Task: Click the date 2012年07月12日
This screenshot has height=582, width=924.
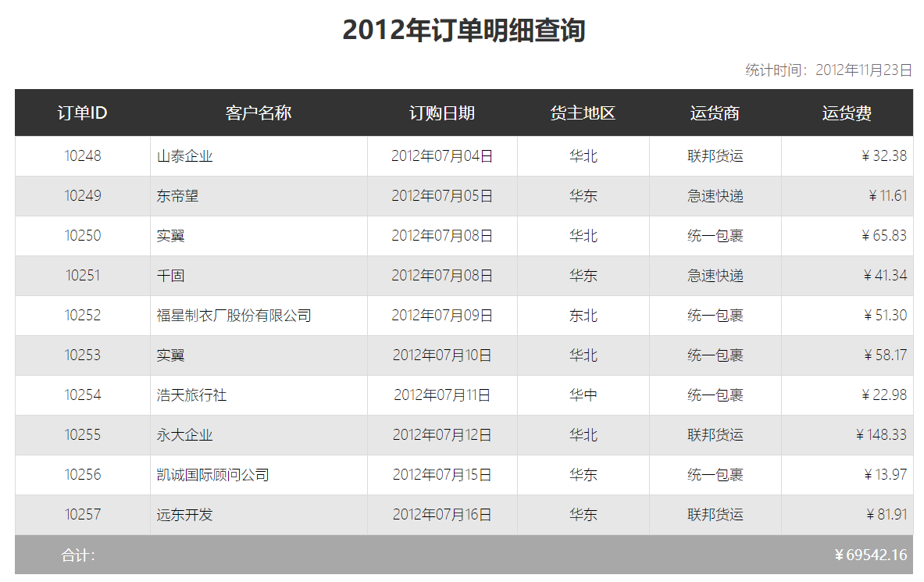Action: click(442, 434)
